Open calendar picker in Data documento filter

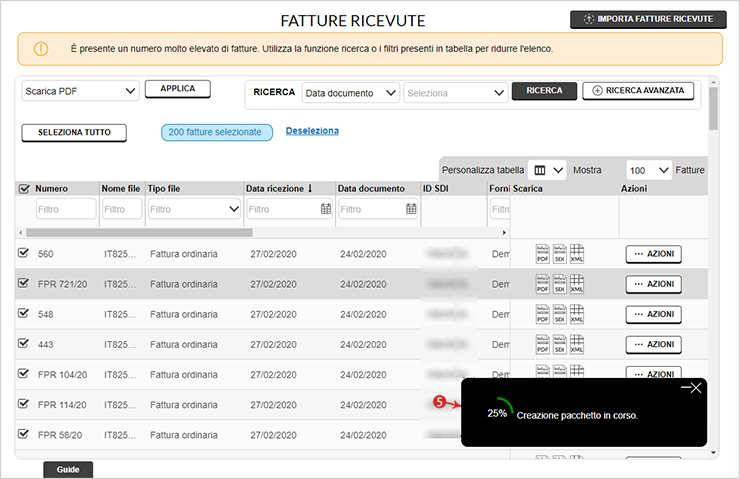[411, 209]
